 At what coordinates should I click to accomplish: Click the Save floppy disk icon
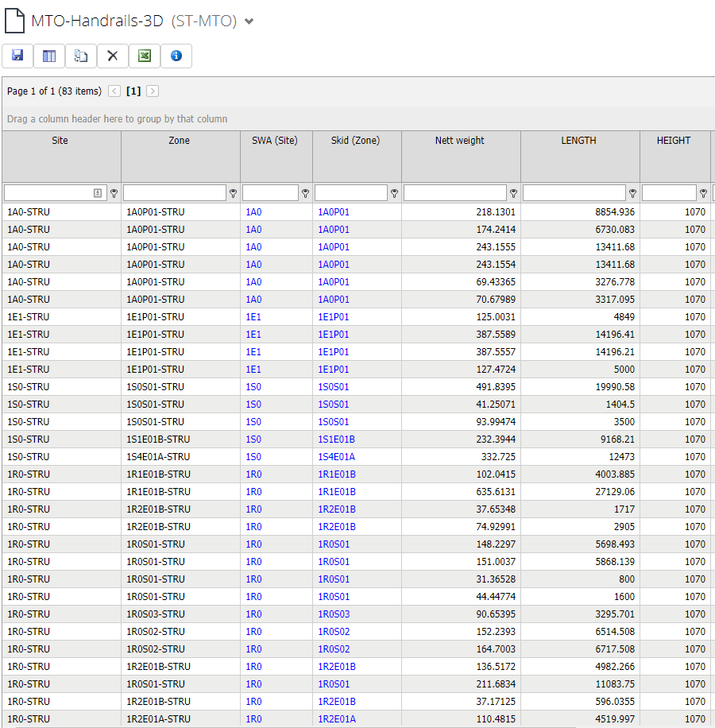click(17, 56)
